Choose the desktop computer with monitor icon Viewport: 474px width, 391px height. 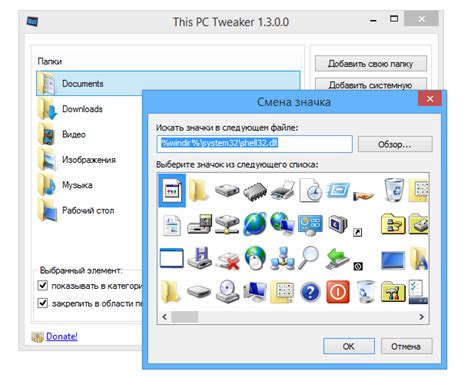(255, 292)
